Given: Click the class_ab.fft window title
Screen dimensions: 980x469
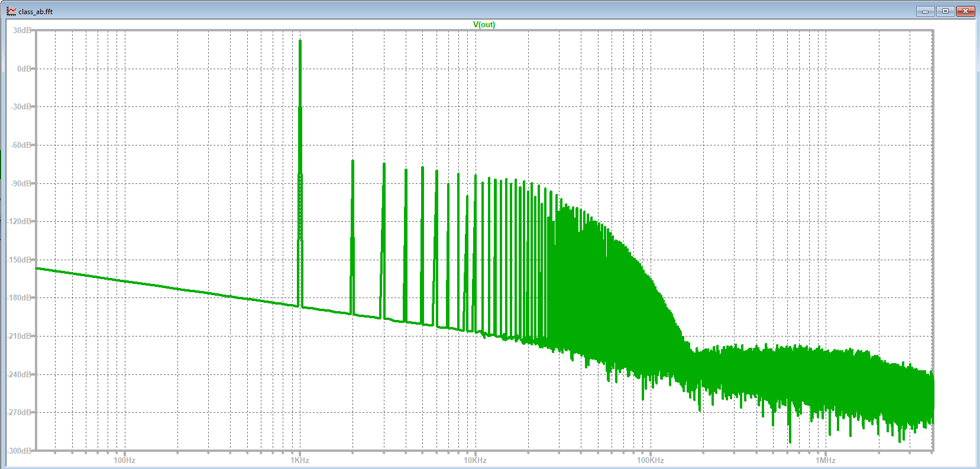Looking at the screenshot, I should [x=35, y=11].
